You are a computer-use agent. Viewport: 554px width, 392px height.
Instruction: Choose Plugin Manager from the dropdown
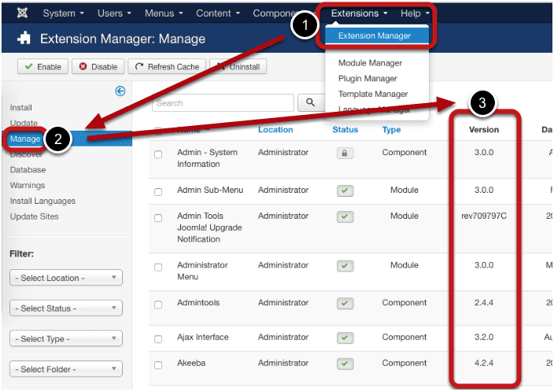(x=367, y=79)
